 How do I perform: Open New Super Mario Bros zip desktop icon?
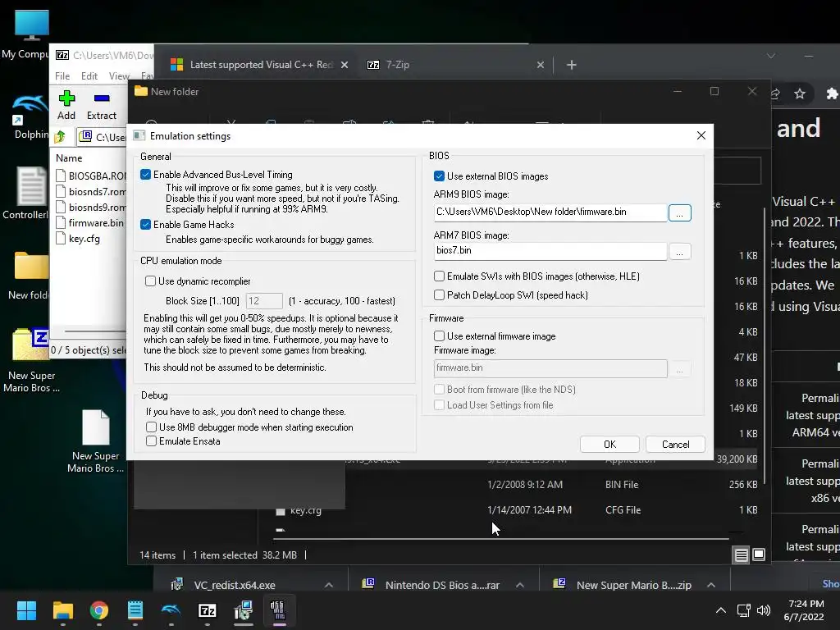tap(30, 359)
